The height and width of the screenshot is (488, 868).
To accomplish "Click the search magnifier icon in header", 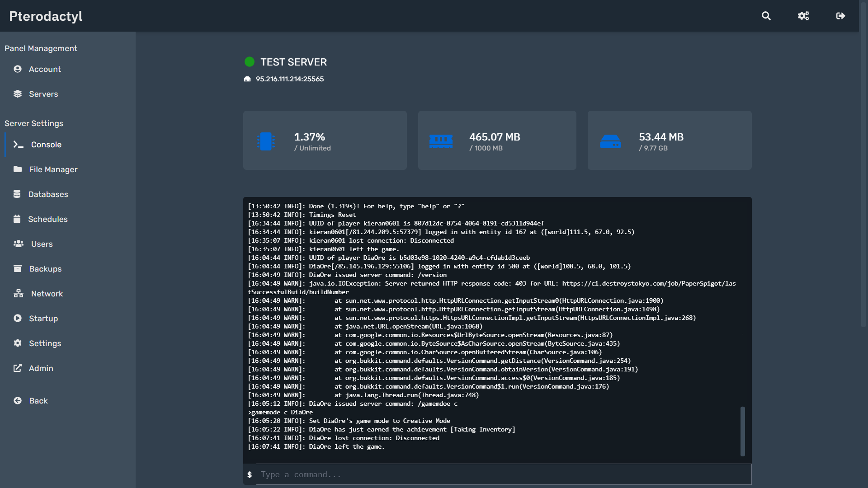I will coord(766,16).
